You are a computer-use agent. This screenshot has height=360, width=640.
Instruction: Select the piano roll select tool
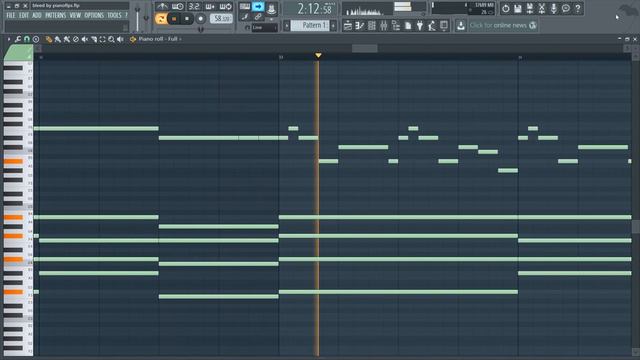coord(102,39)
